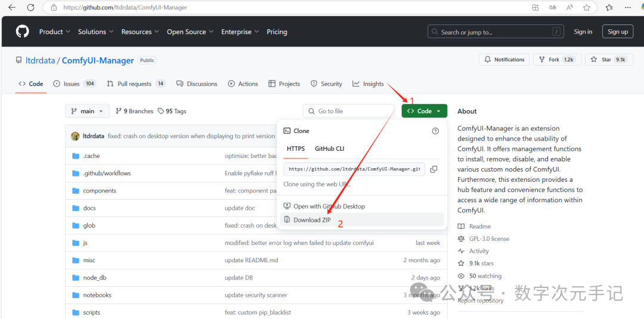Switch to the GitHub CLI tab
Viewport: 644px width, 319px height.
pyautogui.click(x=329, y=148)
